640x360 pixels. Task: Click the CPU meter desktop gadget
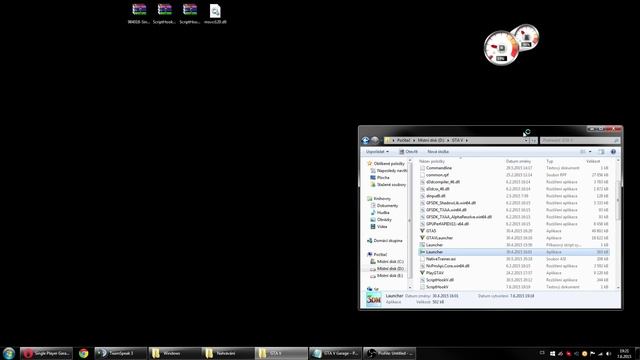(501, 48)
